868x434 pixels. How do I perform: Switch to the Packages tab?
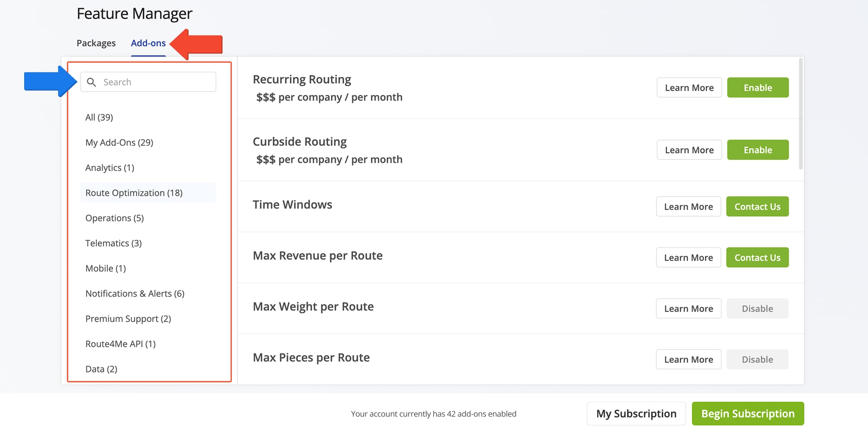pos(96,43)
